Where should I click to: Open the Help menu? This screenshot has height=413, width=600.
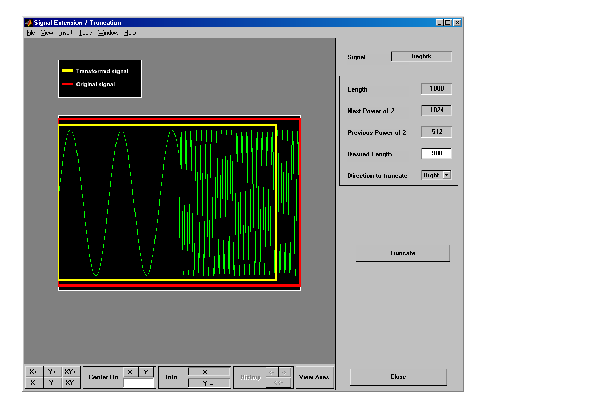pos(130,33)
